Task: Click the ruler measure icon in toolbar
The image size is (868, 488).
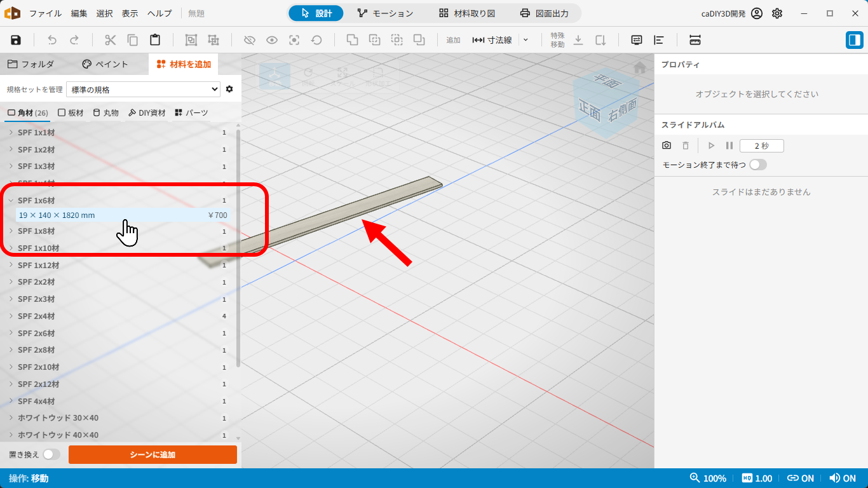Action: click(695, 40)
